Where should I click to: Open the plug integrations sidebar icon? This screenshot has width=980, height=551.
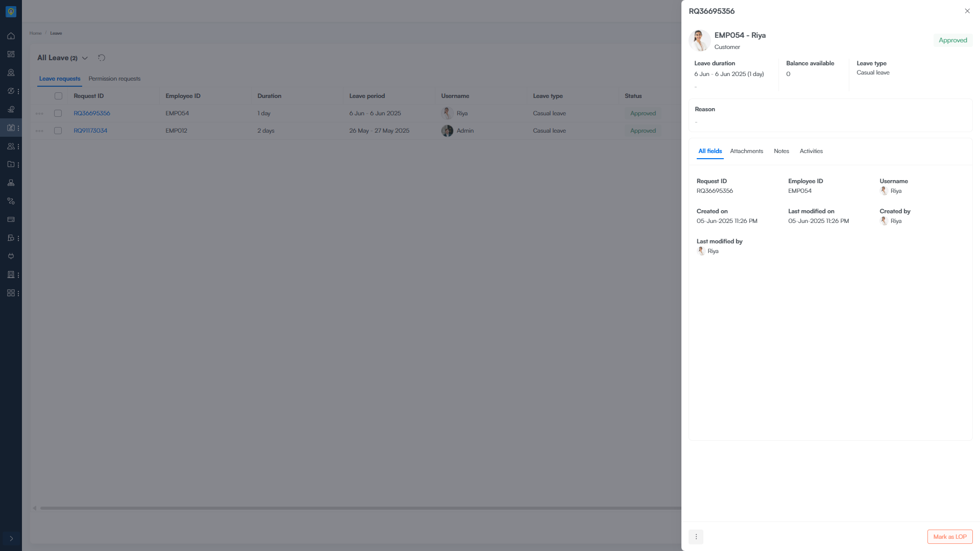pyautogui.click(x=11, y=256)
